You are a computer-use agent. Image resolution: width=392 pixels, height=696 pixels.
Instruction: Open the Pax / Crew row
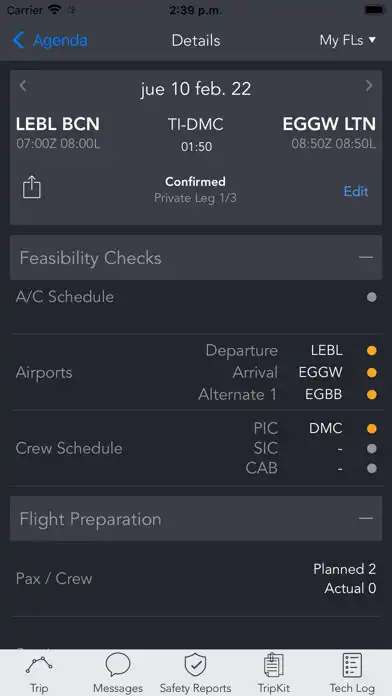point(196,579)
